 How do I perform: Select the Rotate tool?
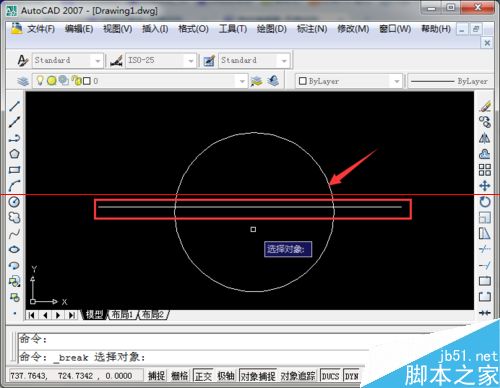[x=485, y=202]
